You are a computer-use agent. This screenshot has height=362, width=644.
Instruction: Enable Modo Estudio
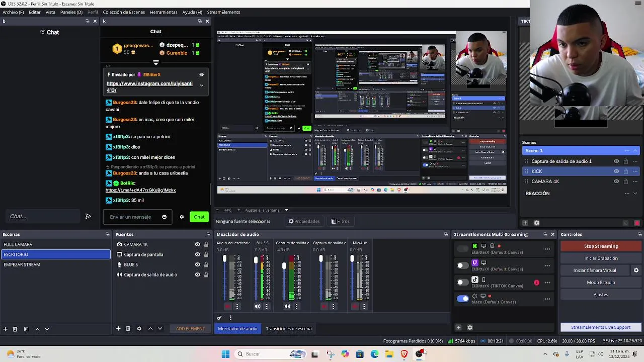(601, 283)
